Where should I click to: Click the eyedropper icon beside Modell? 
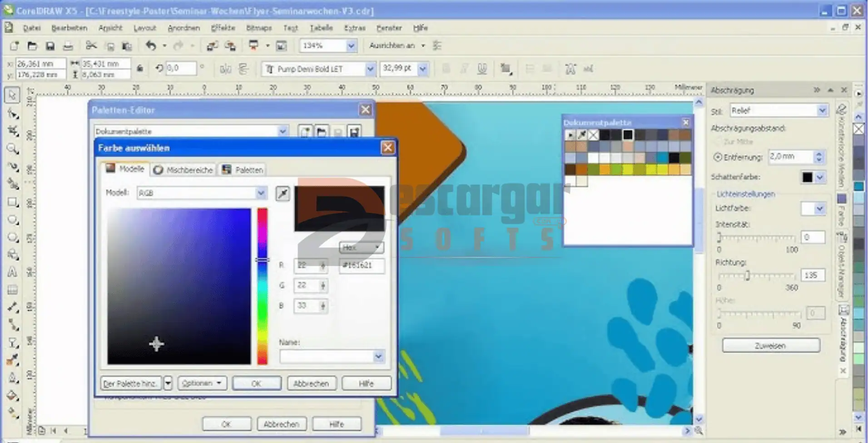tap(283, 194)
